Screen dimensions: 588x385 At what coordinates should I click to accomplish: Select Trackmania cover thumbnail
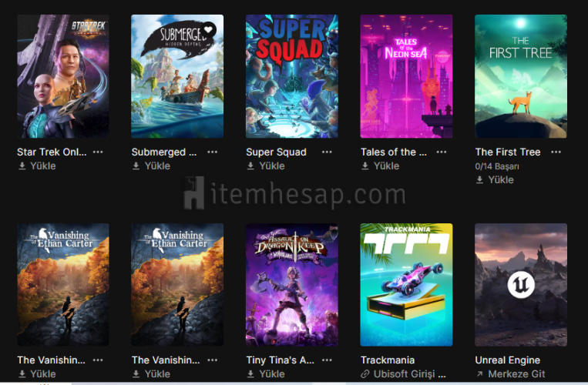406,285
